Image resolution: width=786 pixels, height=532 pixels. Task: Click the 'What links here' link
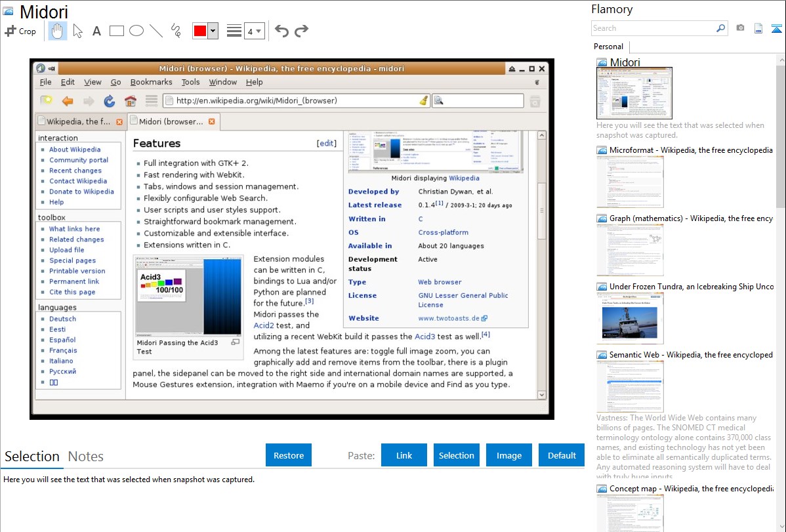click(74, 229)
